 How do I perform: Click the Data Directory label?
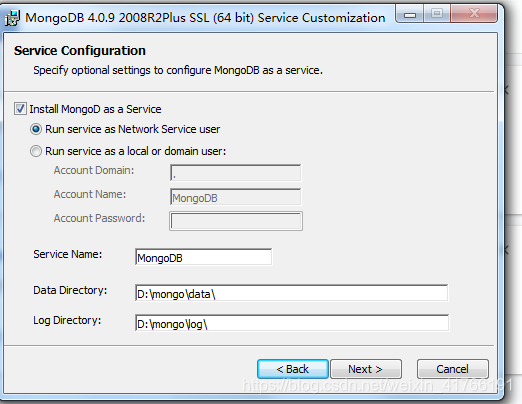coord(70,290)
